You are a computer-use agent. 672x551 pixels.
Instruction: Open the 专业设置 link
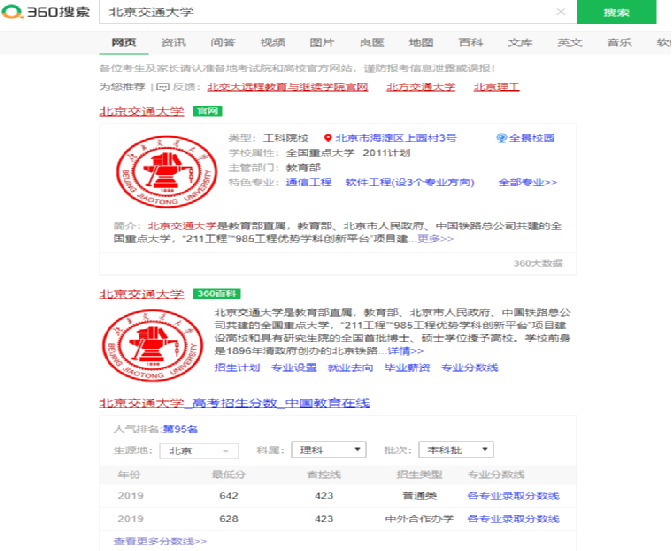tap(294, 368)
